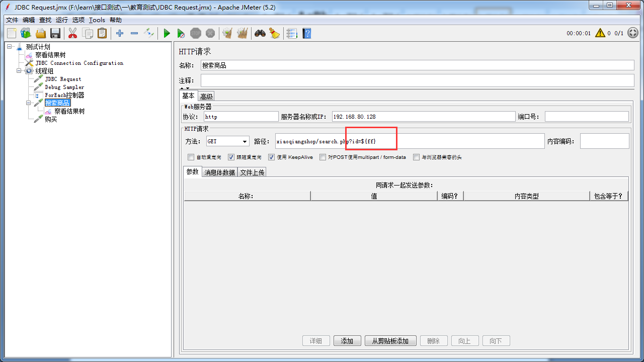The width and height of the screenshot is (644, 362).
Task: Select ForEach控制器 in the tree
Action: click(64, 95)
